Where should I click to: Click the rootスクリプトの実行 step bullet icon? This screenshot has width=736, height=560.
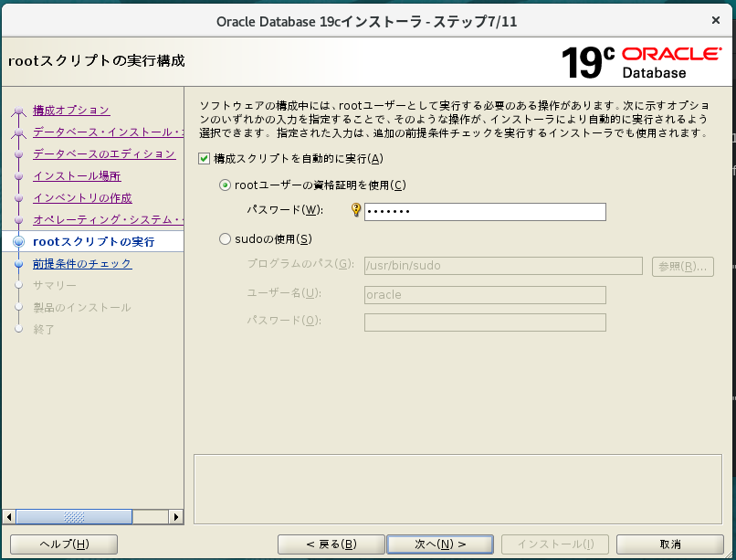pyautogui.click(x=19, y=242)
